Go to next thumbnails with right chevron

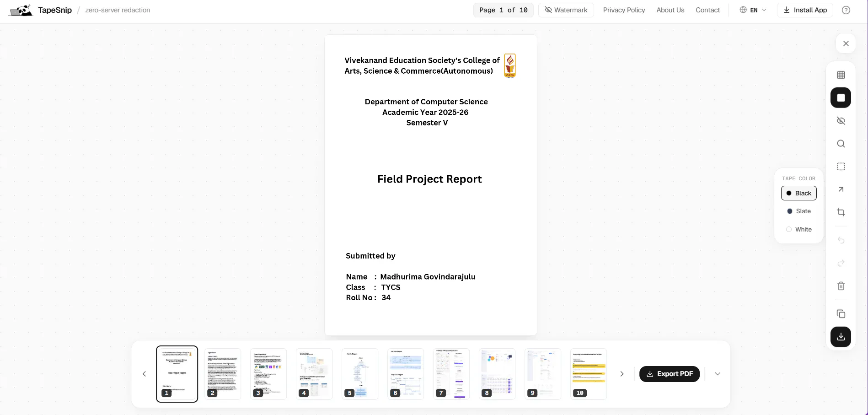click(622, 374)
